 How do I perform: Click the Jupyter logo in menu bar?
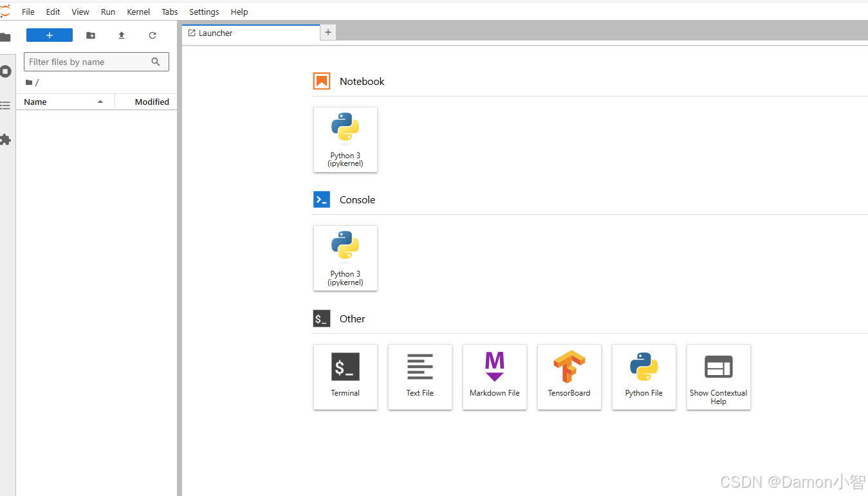pos(5,11)
